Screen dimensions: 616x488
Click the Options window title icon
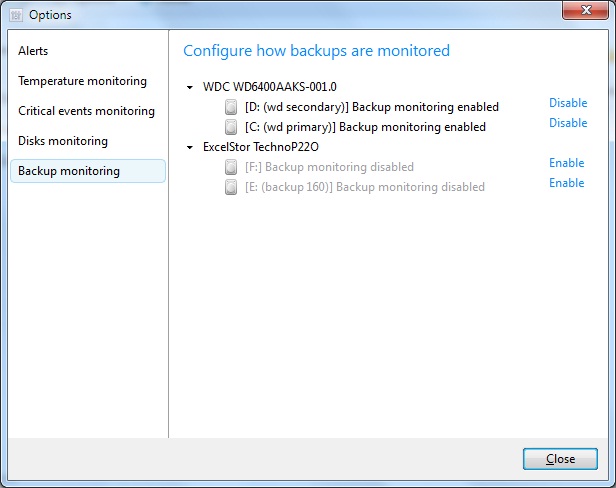click(16, 15)
